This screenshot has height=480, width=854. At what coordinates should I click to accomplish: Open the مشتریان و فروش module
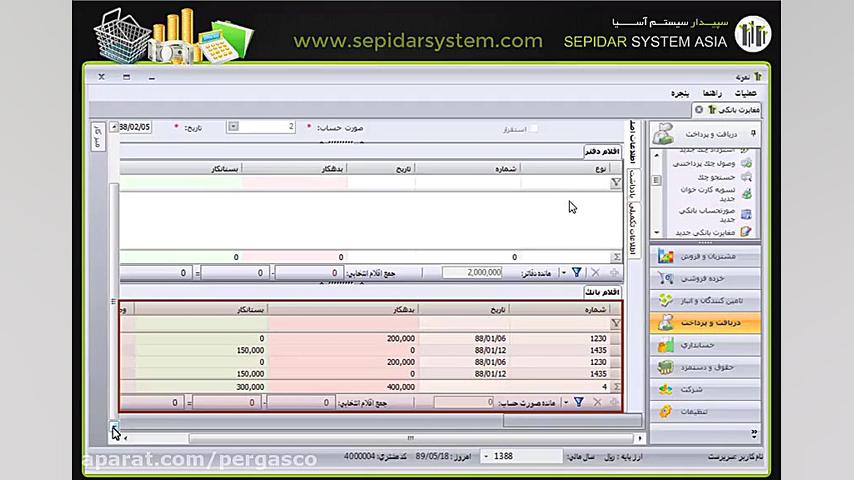(x=705, y=256)
